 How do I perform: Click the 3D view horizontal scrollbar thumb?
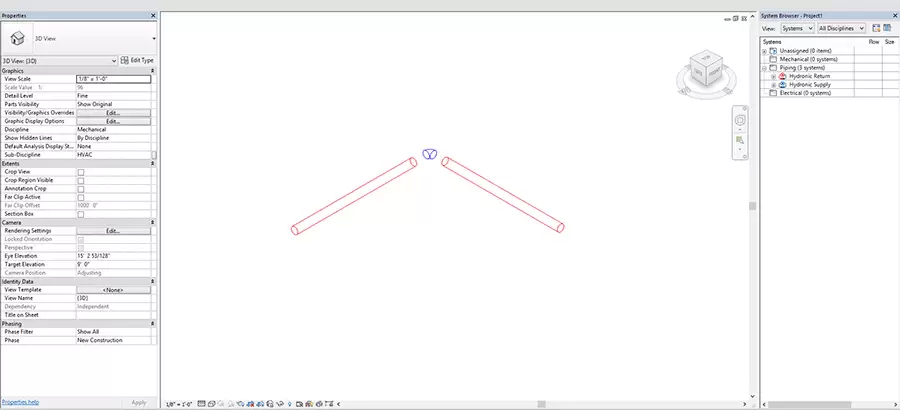pyautogui.click(x=541, y=404)
